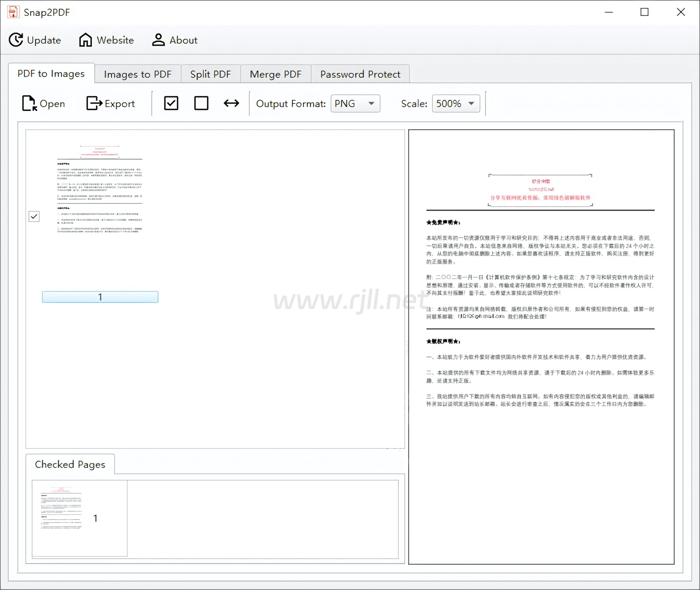Toggle the page 1 thumbnail checkbox
The image size is (700, 590).
click(34, 216)
